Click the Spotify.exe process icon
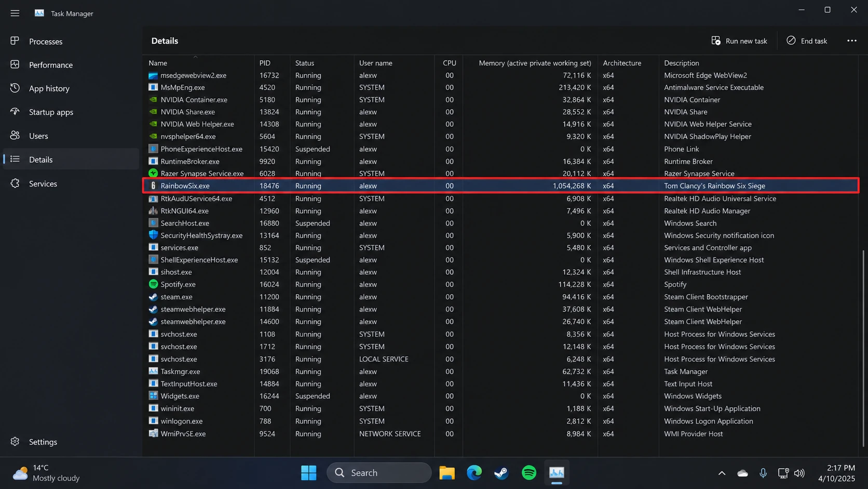Image resolution: width=868 pixels, height=489 pixels. (x=153, y=284)
